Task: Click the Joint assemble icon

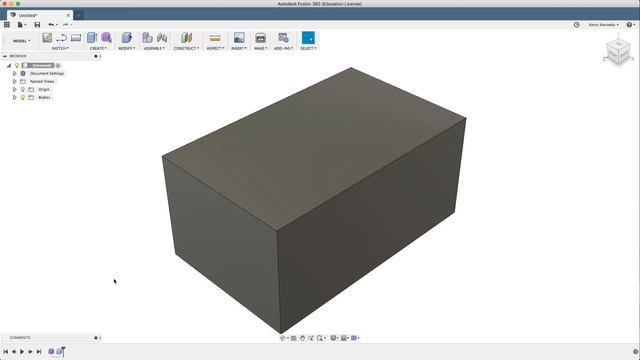Action: (x=162, y=38)
